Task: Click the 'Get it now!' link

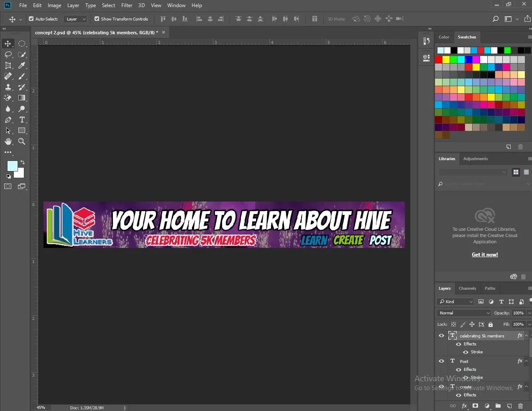Action: (485, 254)
